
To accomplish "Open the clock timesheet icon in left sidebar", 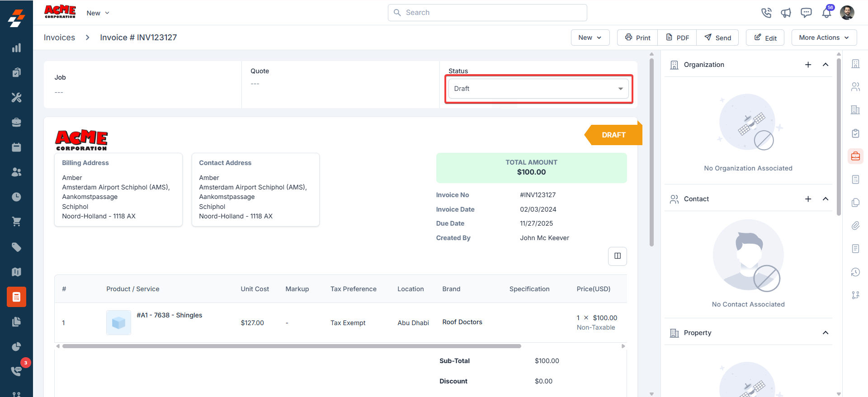I will click(16, 197).
